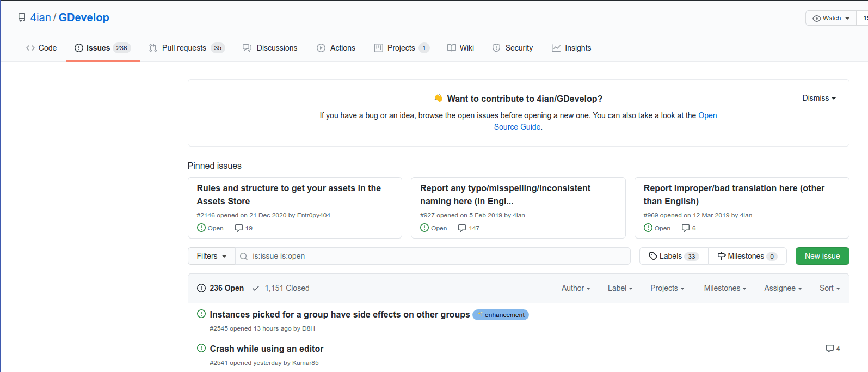Screen dimensions: 868x372
Task: Open Labels list with tag icon
Action: pyautogui.click(x=674, y=256)
